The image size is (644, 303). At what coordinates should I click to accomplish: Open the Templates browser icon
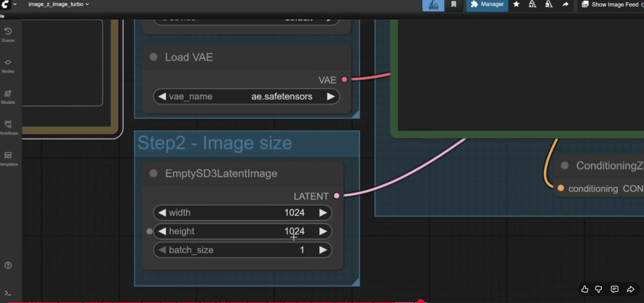(x=8, y=159)
